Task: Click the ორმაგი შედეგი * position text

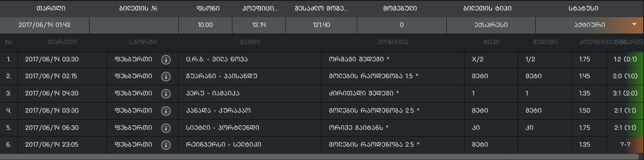Action: pyautogui.click(x=359, y=59)
